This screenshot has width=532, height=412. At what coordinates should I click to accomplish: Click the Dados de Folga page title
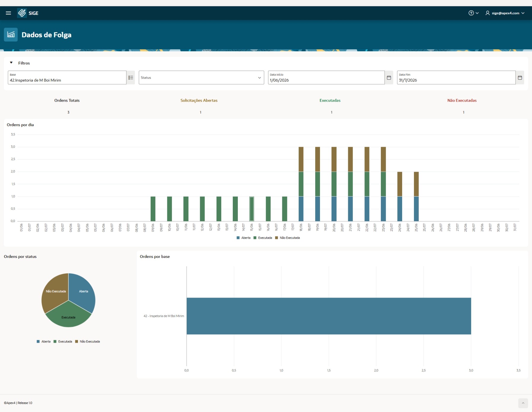tap(47, 35)
